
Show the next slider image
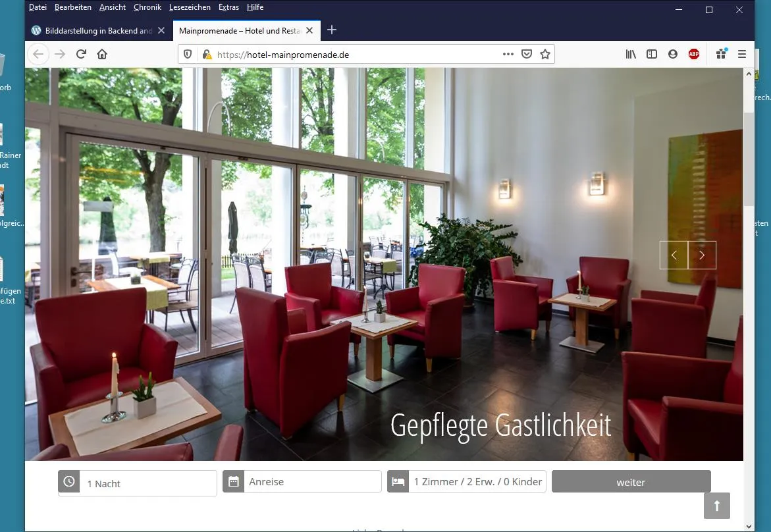[702, 255]
